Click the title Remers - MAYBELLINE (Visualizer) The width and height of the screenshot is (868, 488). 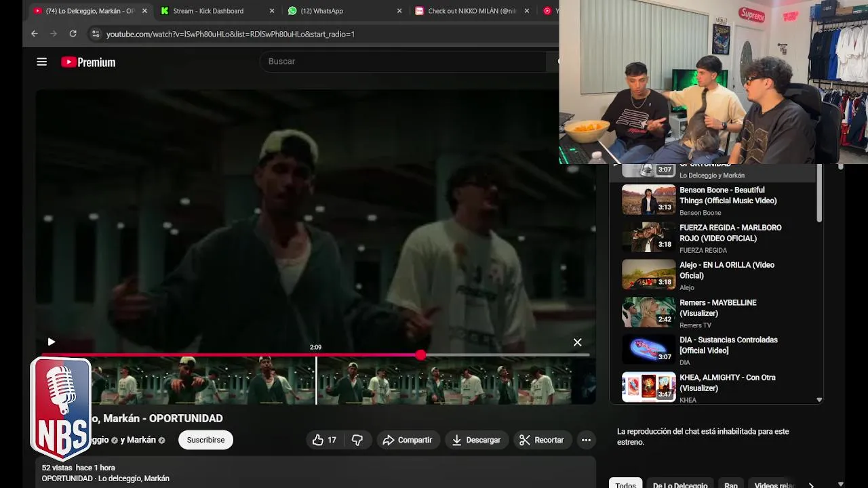[x=718, y=308]
